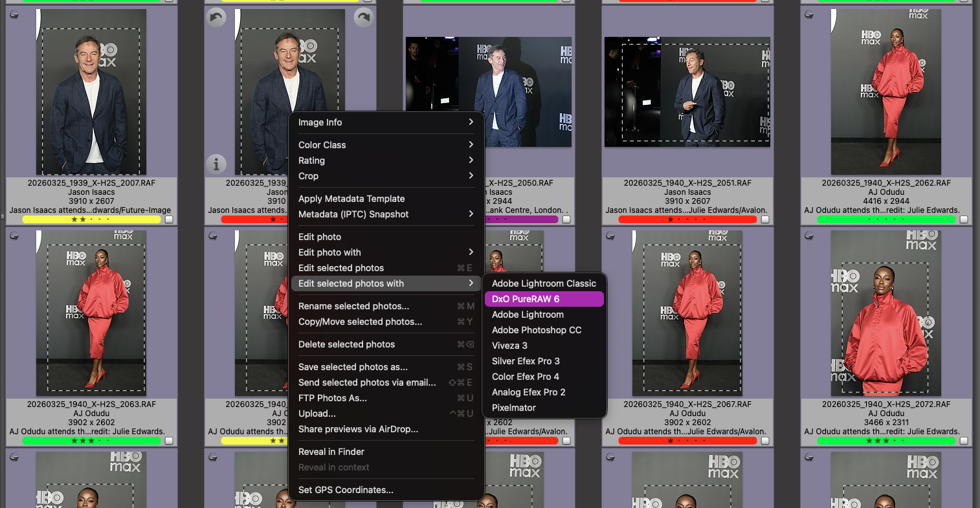This screenshot has height=508, width=980.
Task: Click Rename selected photos… menu entry
Action: click(x=353, y=306)
